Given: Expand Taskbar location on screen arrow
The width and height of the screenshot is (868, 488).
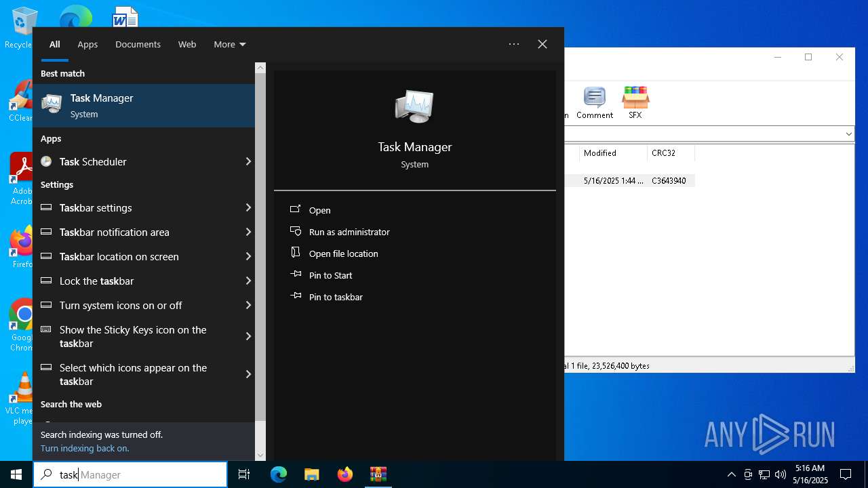Looking at the screenshot, I should tap(248, 256).
